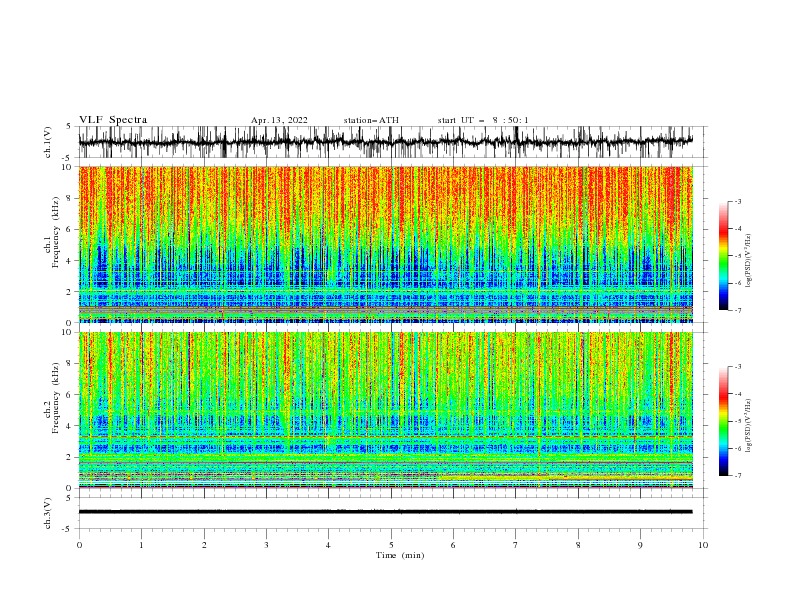Click the "6" kHz tick of ch.2 spectrogram
Screen dimensions: 792x612
coord(70,394)
